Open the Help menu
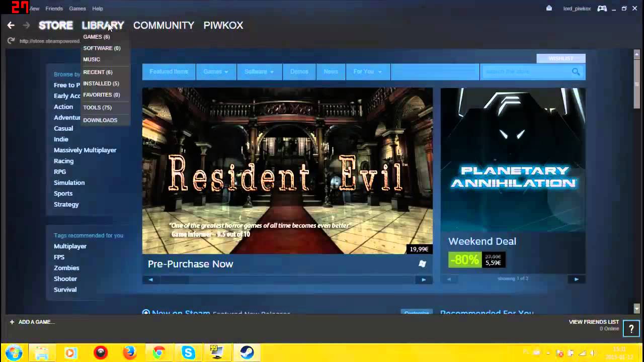 98,9
